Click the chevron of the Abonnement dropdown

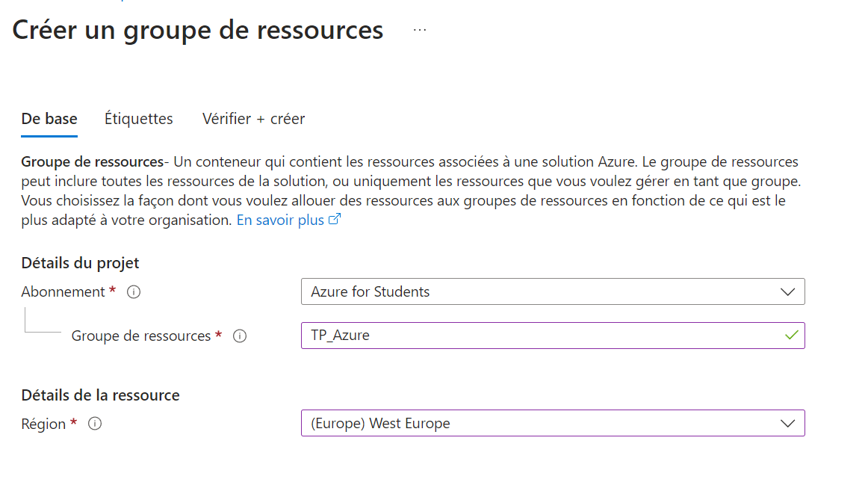pos(787,291)
